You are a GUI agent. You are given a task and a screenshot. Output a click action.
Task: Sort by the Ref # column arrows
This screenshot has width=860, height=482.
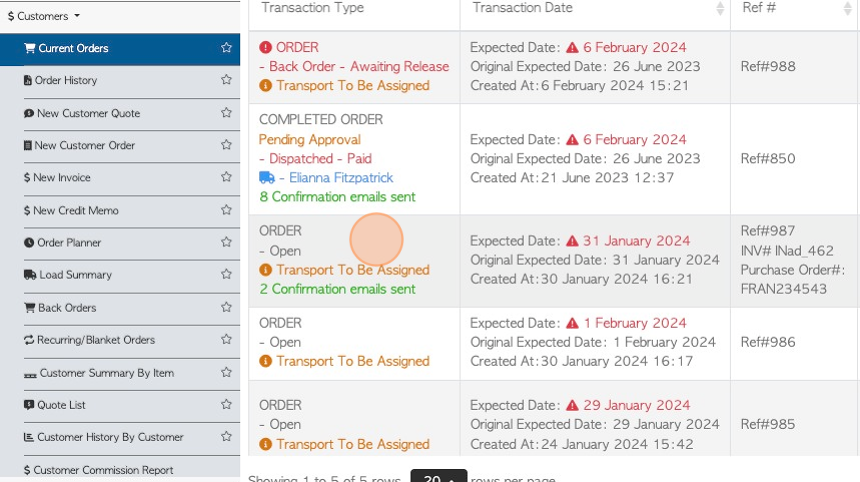[x=847, y=8]
